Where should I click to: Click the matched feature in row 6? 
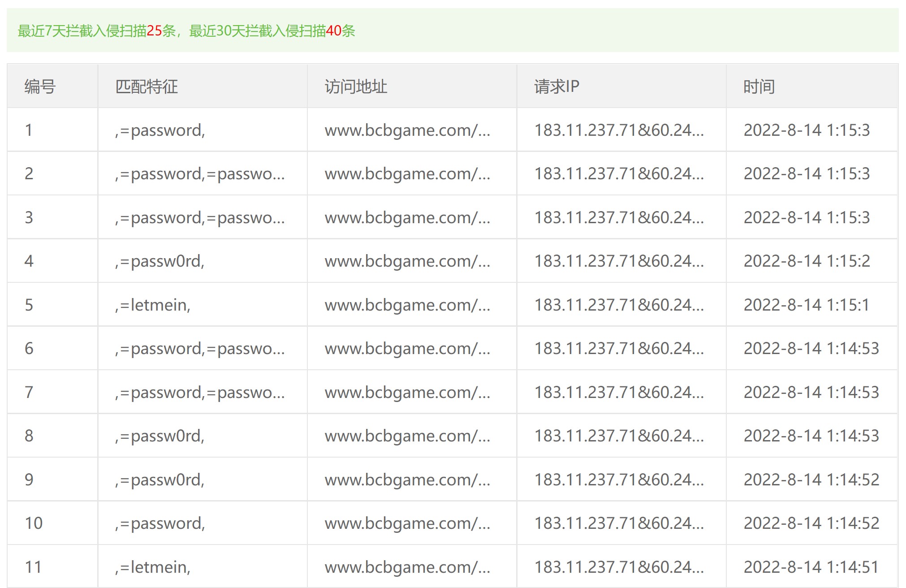click(200, 349)
